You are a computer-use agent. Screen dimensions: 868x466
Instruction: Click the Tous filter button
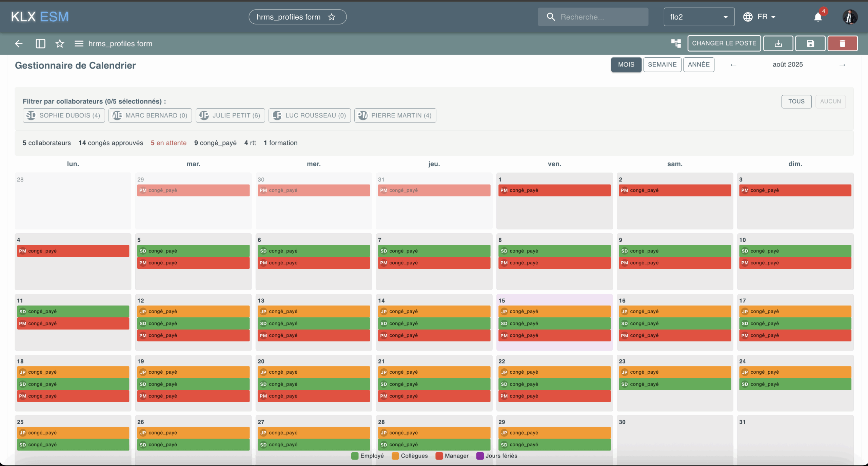pyautogui.click(x=796, y=101)
